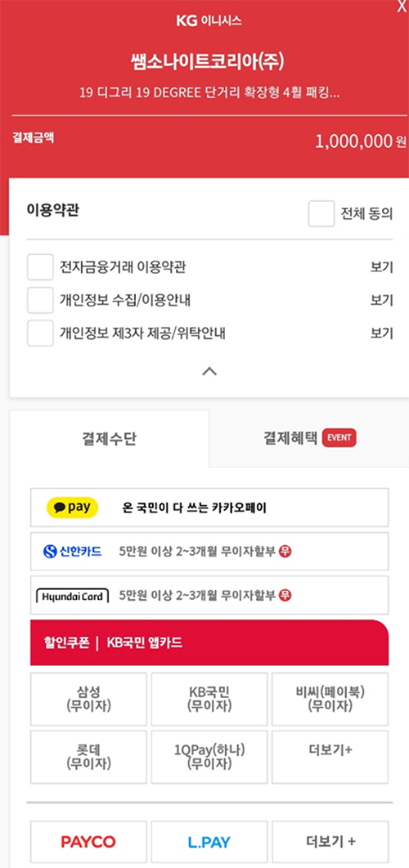The image size is (409, 868).
Task: Check the 전체 동의 checkbox
Action: click(321, 213)
